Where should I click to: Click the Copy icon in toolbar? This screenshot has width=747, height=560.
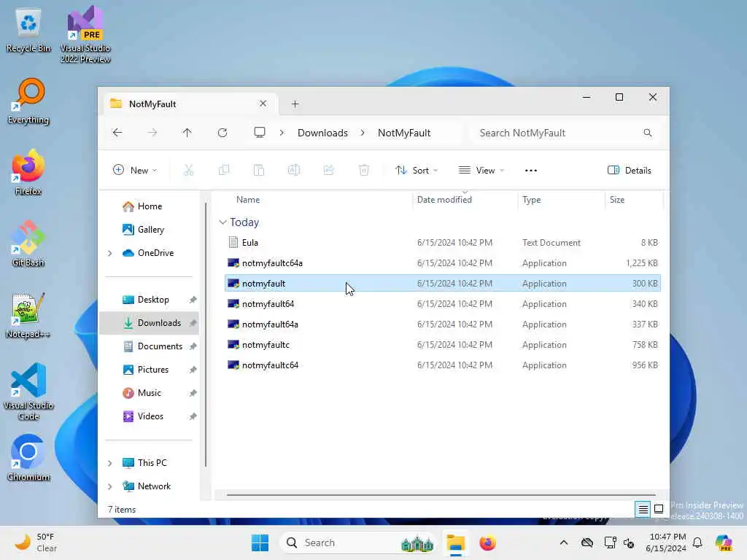[x=223, y=170]
